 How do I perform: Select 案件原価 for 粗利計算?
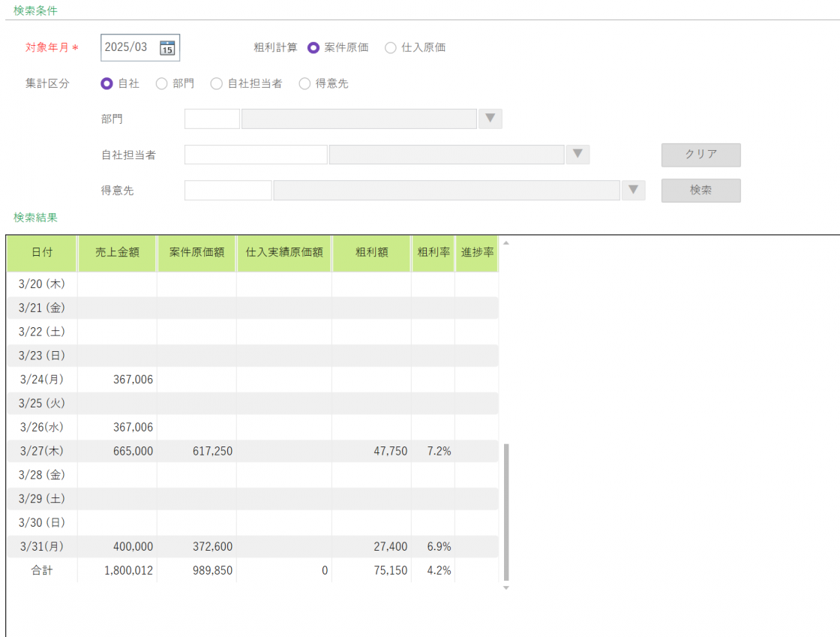pos(313,47)
